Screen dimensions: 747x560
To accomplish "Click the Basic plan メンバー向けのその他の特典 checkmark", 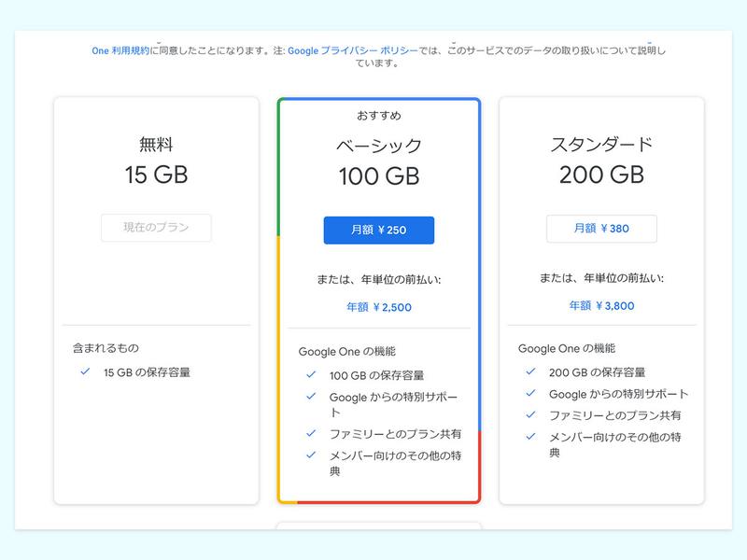I will tap(311, 455).
